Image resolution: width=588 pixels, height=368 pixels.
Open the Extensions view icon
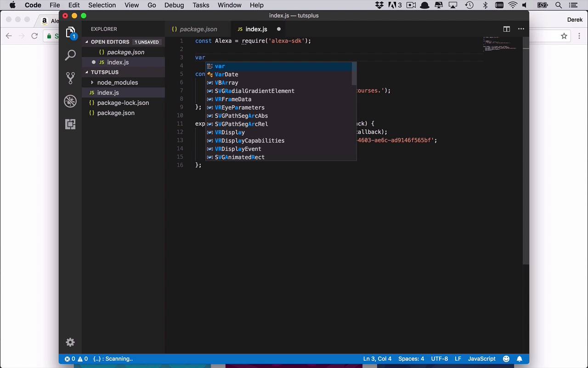tap(70, 124)
